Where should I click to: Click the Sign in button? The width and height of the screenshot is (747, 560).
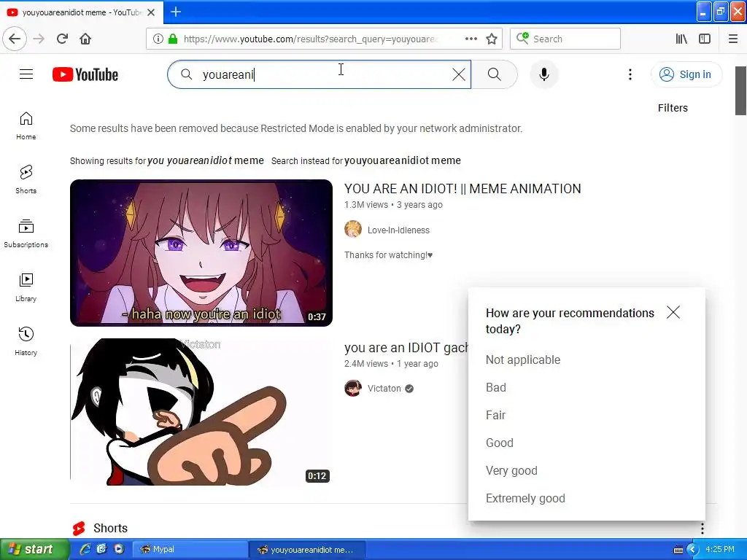[686, 74]
